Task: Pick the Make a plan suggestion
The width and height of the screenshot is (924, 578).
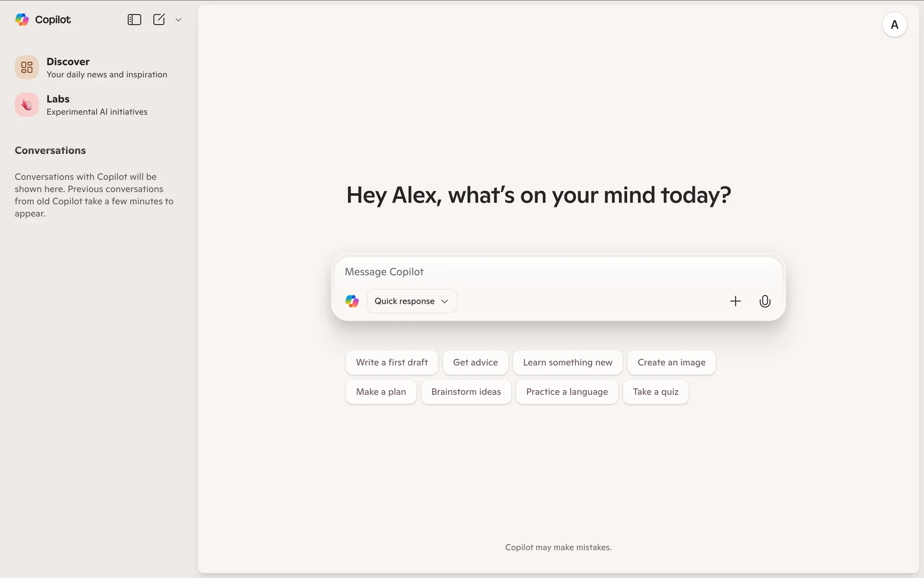Action: click(x=381, y=392)
